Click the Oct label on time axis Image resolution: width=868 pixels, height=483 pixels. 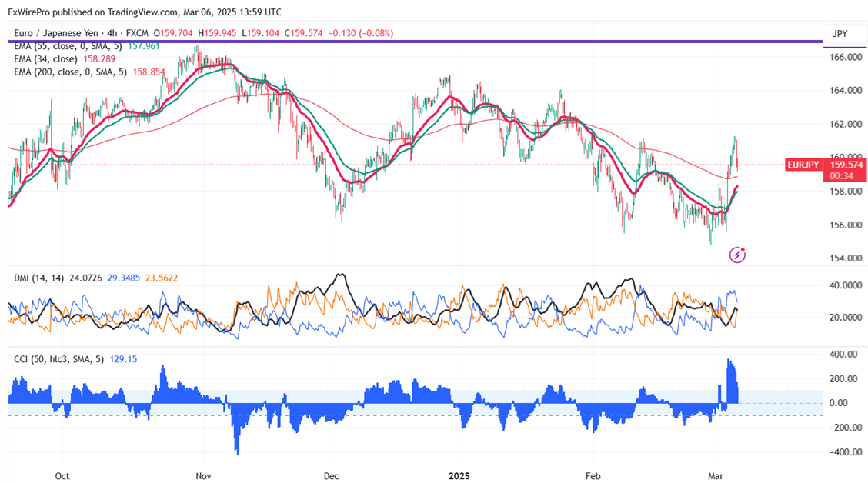[62, 476]
